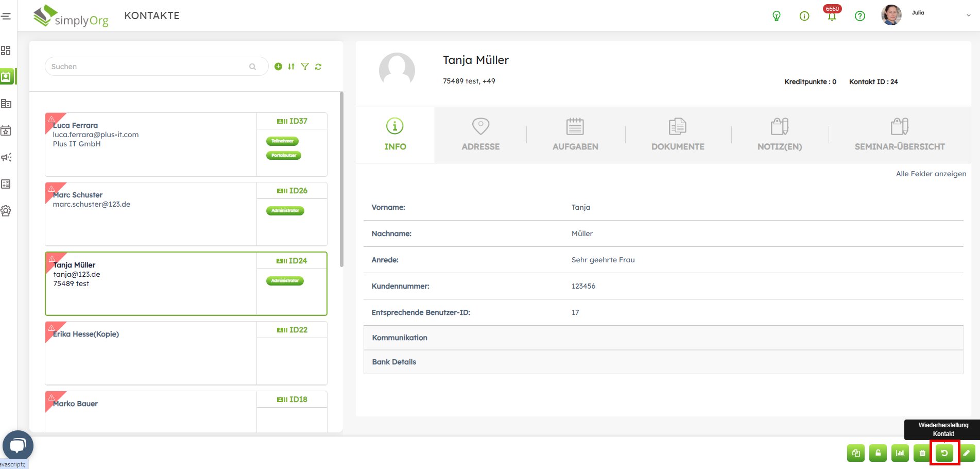The height and width of the screenshot is (469, 980).
Task: Toggle the hamburger sidebar menu
Action: tap(6, 16)
